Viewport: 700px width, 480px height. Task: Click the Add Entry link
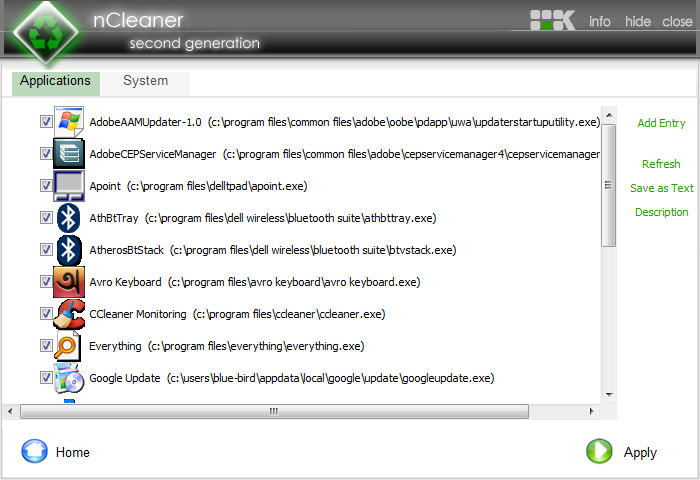coord(661,123)
